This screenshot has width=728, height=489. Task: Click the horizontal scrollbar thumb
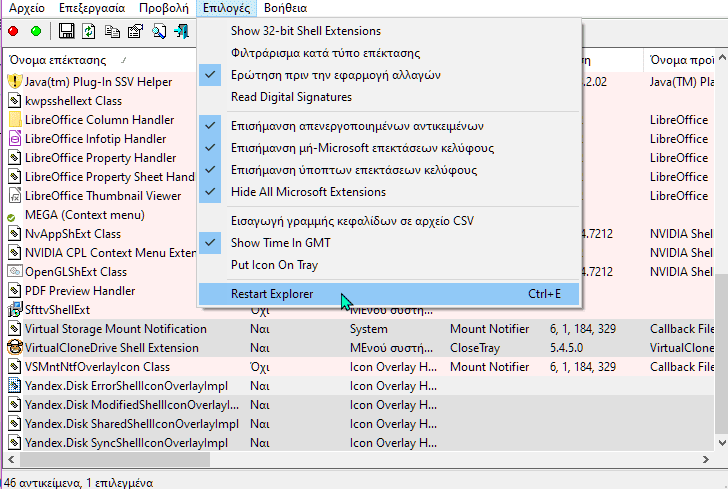pyautogui.click(x=115, y=459)
